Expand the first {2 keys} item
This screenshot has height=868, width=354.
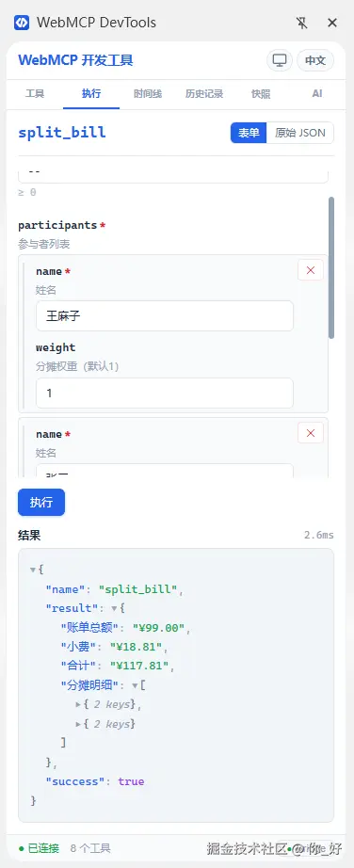[78, 705]
